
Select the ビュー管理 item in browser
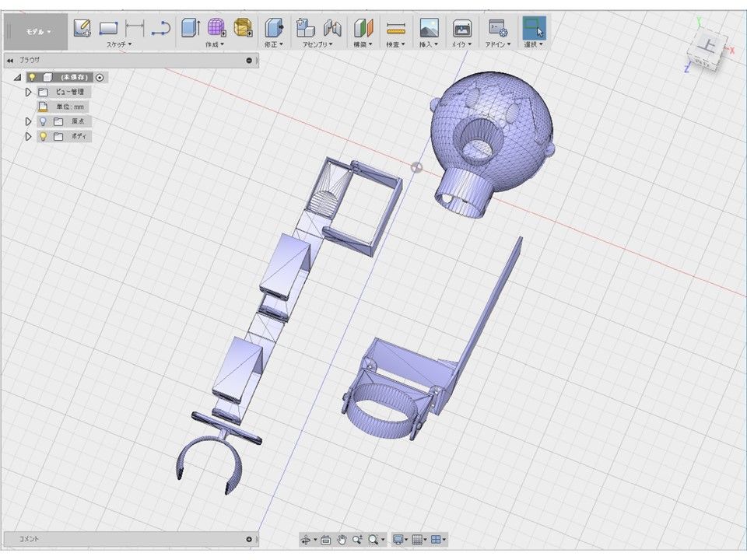[x=69, y=92]
